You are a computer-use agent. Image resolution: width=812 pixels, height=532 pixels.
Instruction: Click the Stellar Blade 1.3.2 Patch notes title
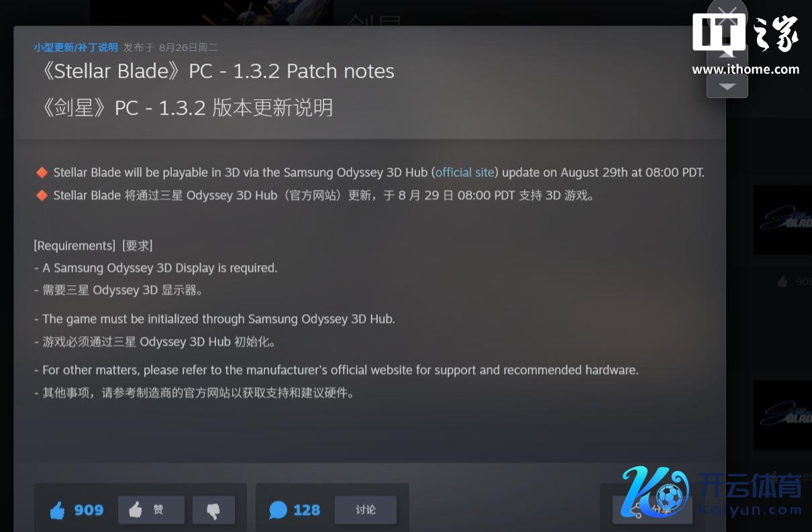click(x=217, y=71)
